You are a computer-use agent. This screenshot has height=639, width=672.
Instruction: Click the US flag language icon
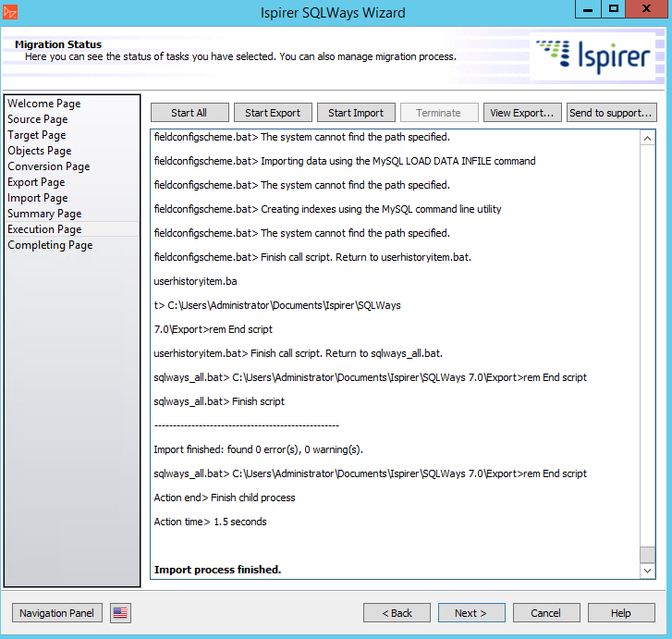pos(121,612)
